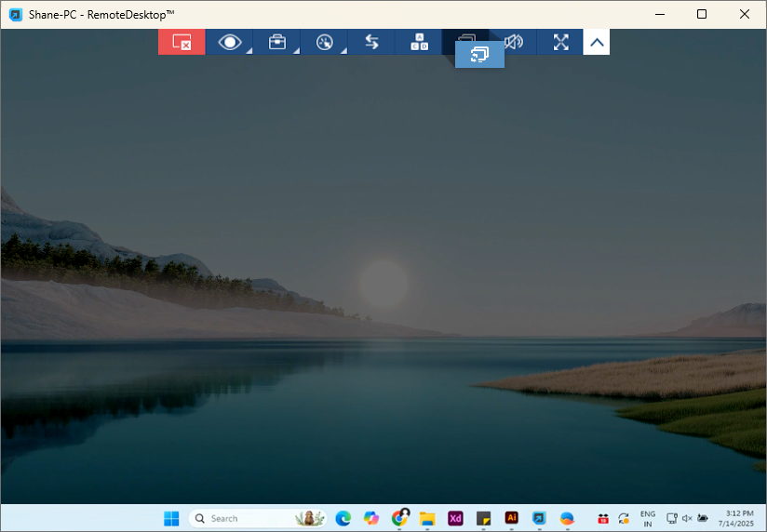Screen dimensions: 767x532
Task: Click the switch monitor popup button
Action: [479, 55]
